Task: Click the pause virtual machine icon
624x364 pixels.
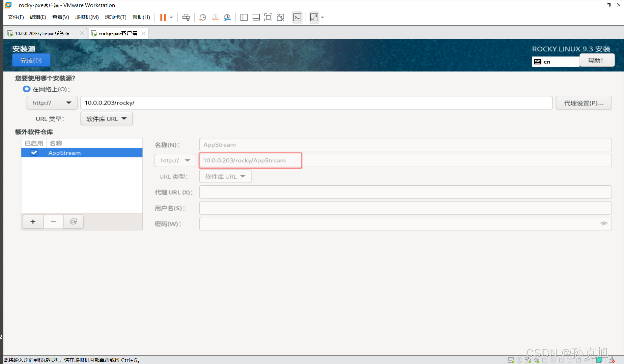Action: tap(163, 17)
